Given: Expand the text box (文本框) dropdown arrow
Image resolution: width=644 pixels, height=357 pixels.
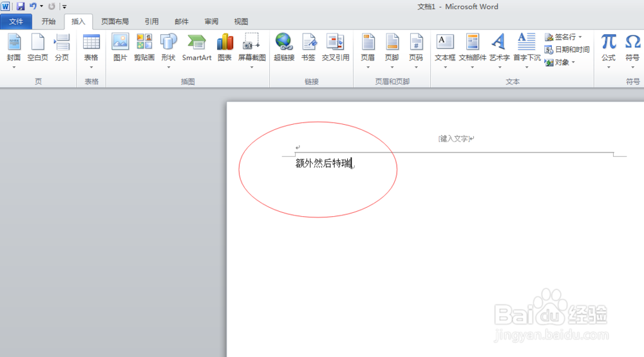Looking at the screenshot, I should (x=445, y=68).
